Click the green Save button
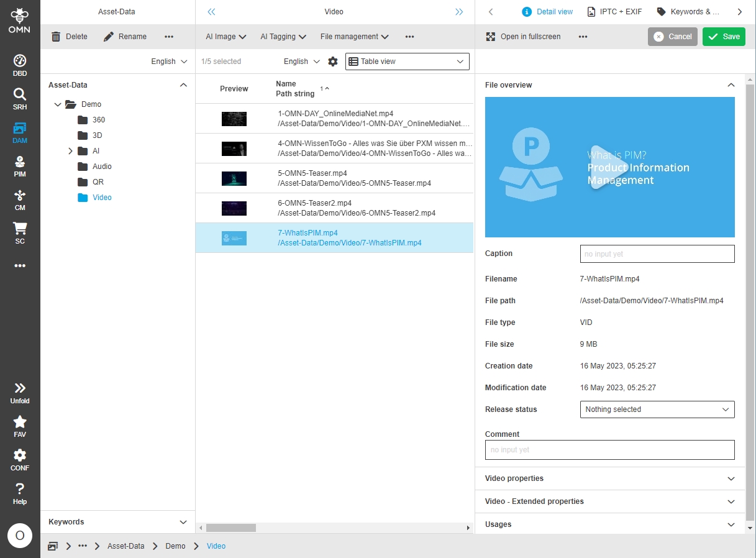The width and height of the screenshot is (756, 558). coord(723,37)
